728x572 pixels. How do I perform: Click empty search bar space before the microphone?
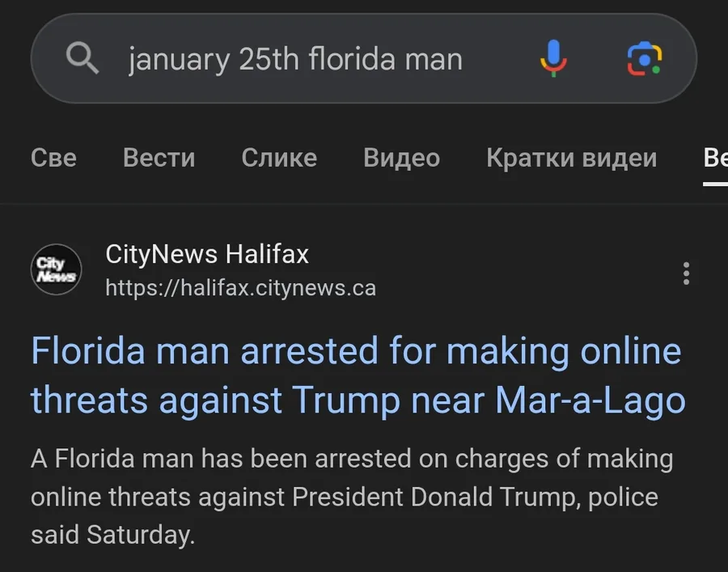[497, 59]
